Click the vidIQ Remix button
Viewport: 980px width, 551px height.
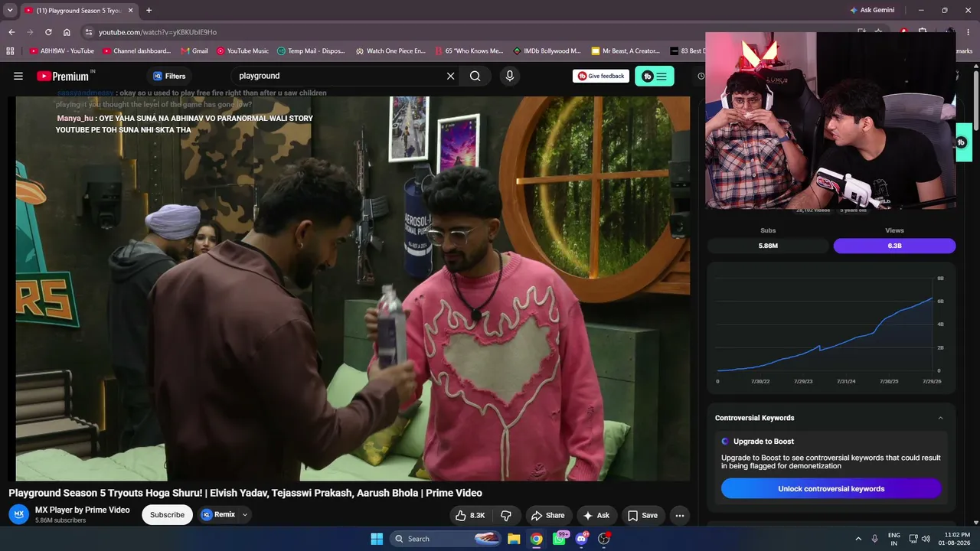click(218, 515)
